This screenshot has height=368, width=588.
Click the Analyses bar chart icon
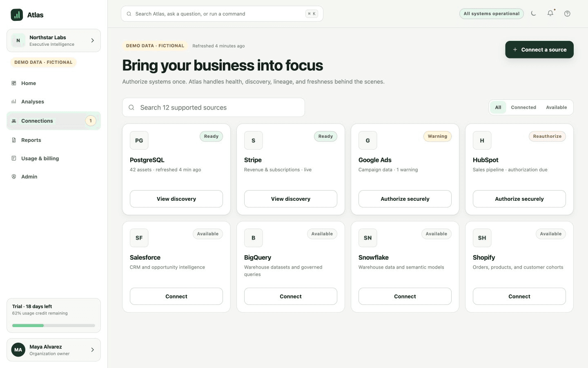(x=14, y=101)
